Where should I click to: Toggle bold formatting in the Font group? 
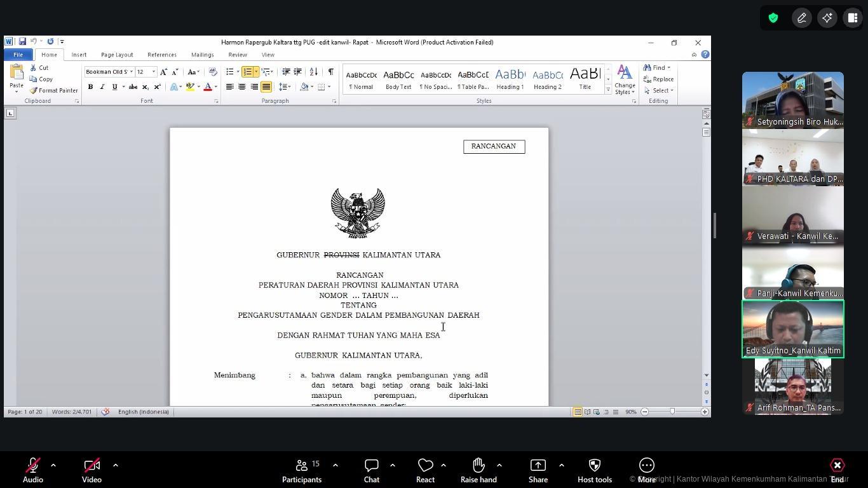point(90,86)
